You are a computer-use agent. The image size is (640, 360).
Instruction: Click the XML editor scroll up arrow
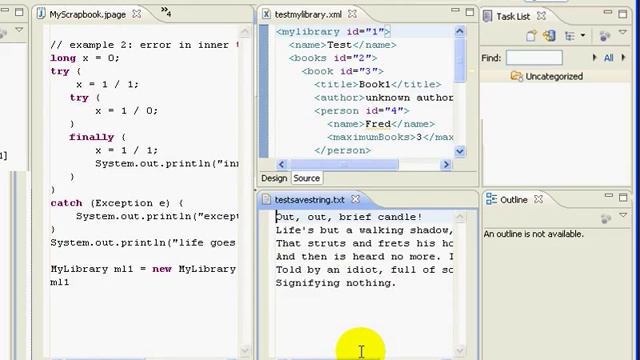coord(460,31)
